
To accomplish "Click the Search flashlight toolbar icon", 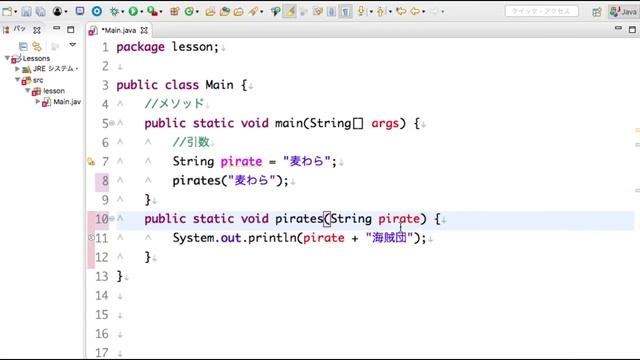I will click(253, 11).
